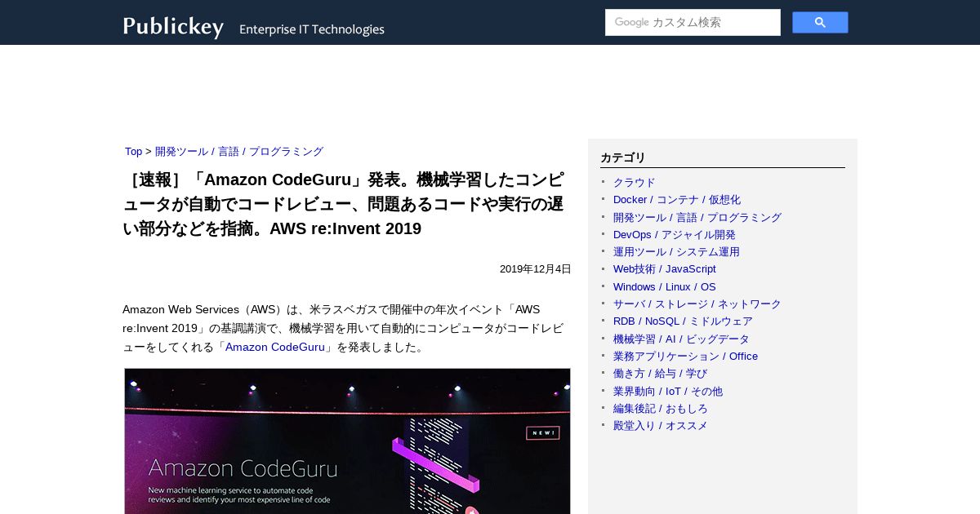Click Enterprise IT Technologies tagline
This screenshot has width=980, height=514.
coord(312,29)
